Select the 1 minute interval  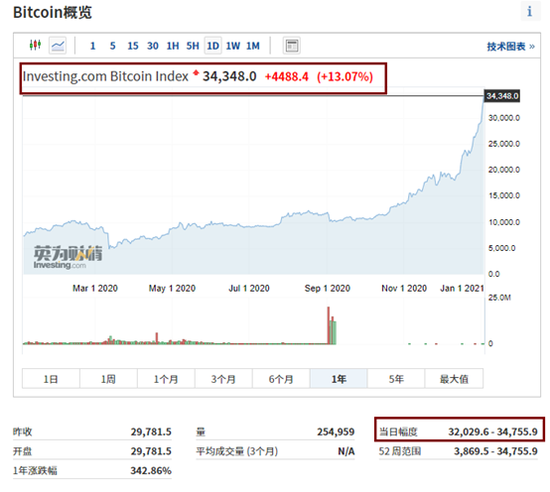point(93,46)
